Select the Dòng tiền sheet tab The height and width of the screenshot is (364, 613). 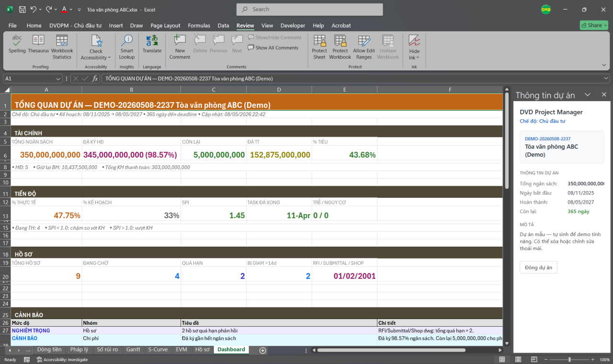(49, 350)
